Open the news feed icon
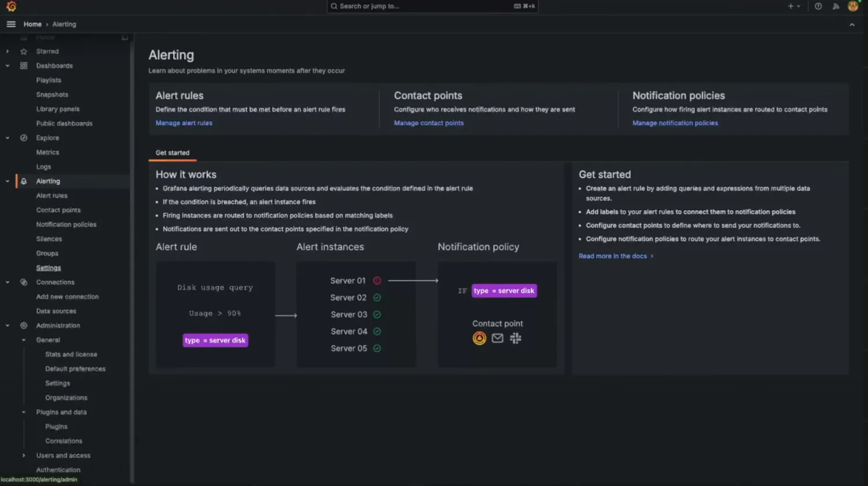This screenshot has height=486, width=868. point(836,6)
